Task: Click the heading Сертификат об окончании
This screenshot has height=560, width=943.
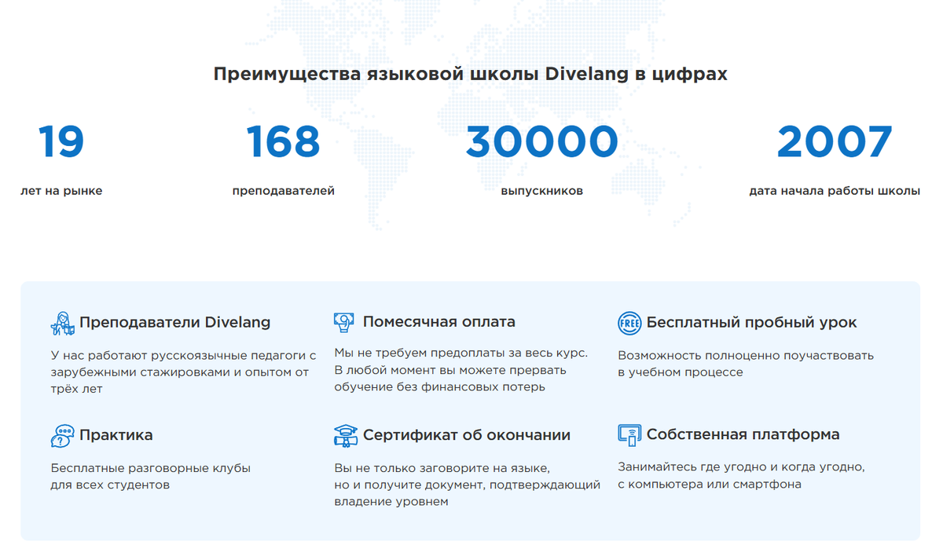Action: click(x=467, y=435)
